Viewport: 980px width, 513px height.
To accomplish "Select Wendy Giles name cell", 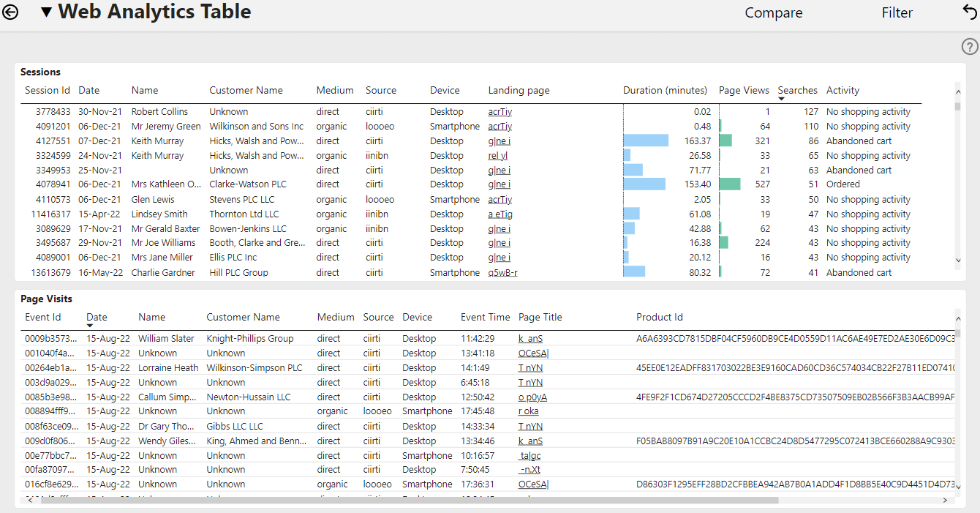I will [x=167, y=441].
